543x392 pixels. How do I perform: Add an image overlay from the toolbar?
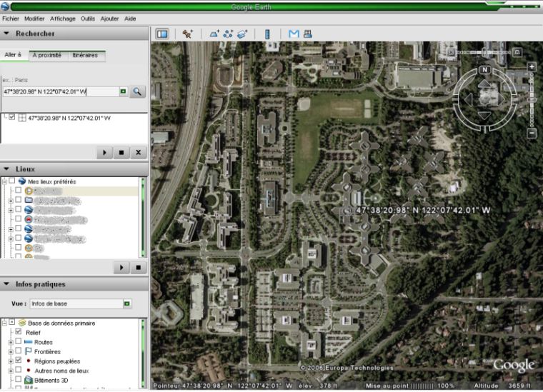point(242,34)
